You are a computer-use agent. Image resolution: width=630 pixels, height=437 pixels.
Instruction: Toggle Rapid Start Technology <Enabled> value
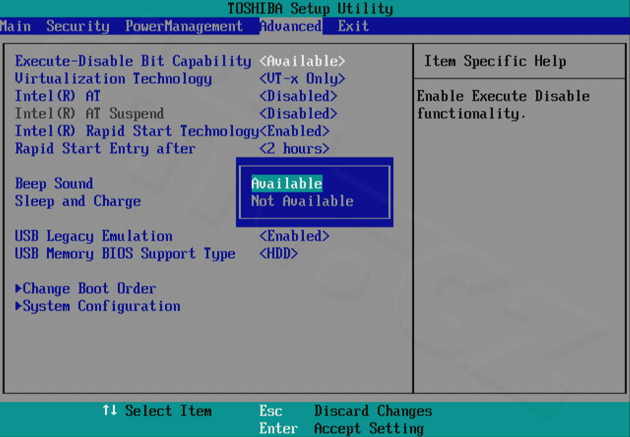click(x=295, y=131)
